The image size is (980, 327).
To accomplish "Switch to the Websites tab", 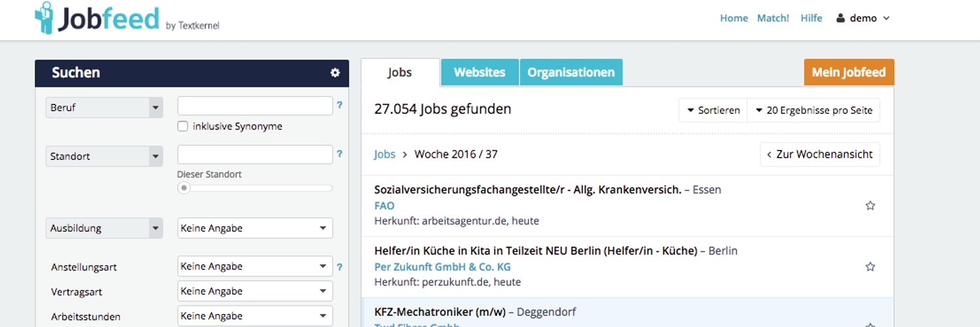I will tap(480, 73).
